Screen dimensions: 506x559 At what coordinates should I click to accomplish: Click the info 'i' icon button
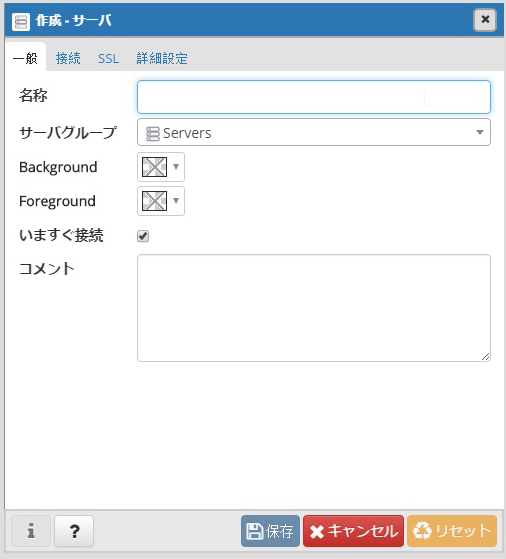coord(31,531)
